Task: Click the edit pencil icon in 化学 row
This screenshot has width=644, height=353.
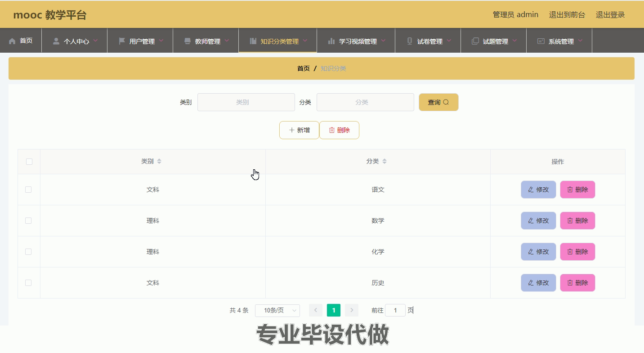Action: coord(531,252)
